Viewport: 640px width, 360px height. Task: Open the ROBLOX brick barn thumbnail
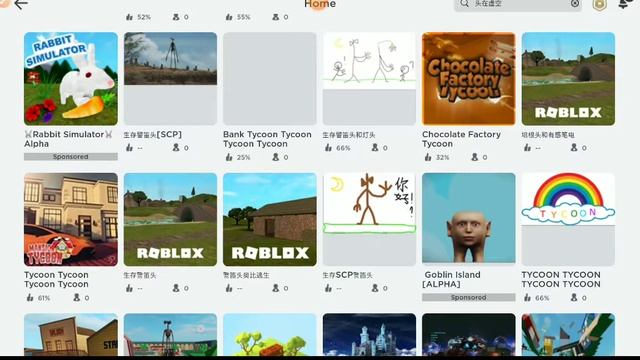tap(269, 219)
